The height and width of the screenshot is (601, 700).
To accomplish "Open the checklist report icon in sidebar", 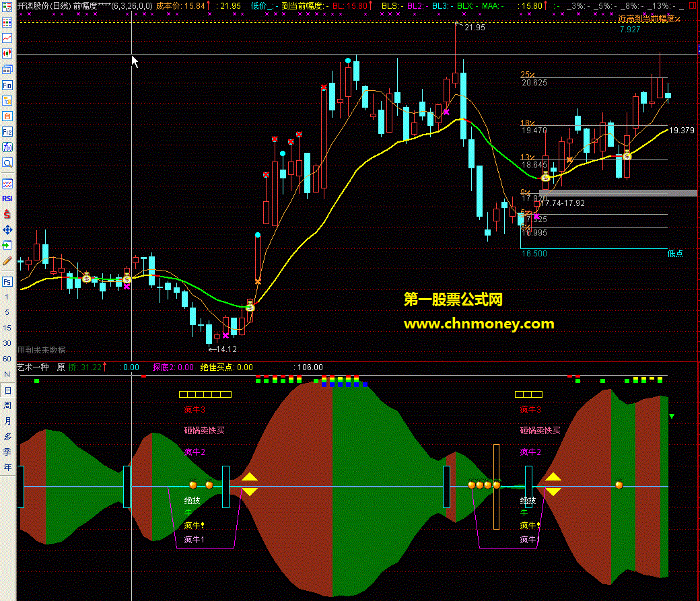I will point(7,7).
